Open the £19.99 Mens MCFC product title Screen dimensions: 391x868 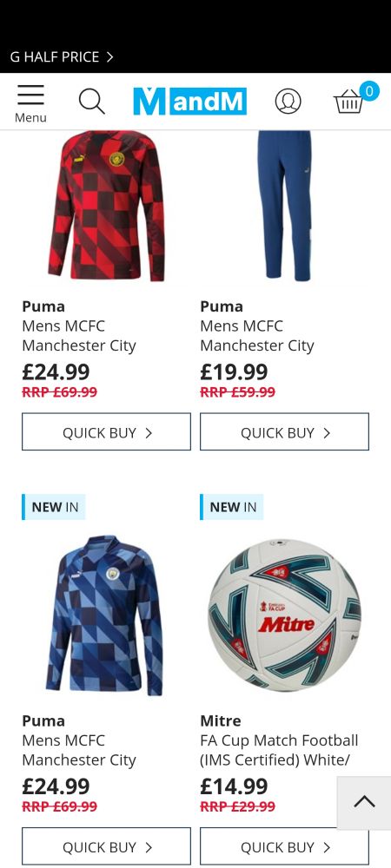257,335
